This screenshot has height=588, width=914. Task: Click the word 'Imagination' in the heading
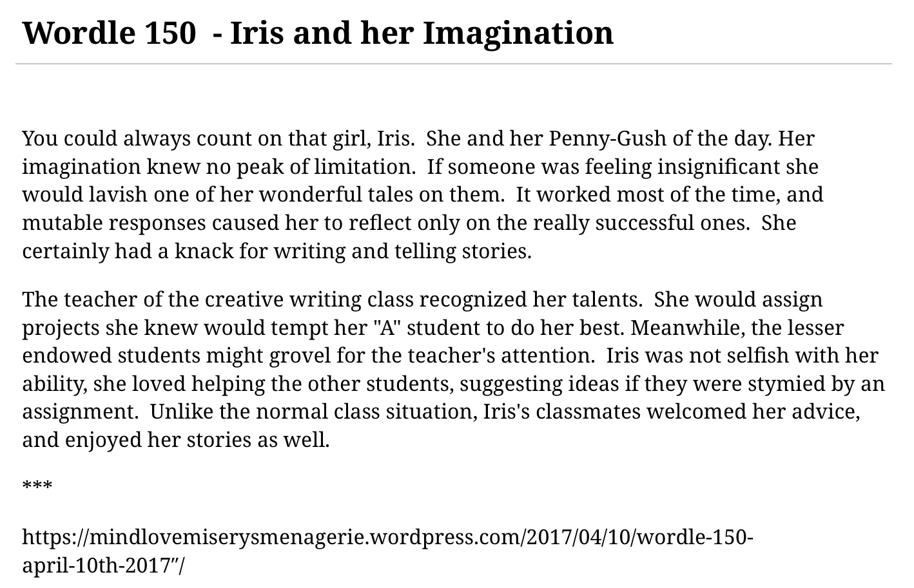point(518,32)
